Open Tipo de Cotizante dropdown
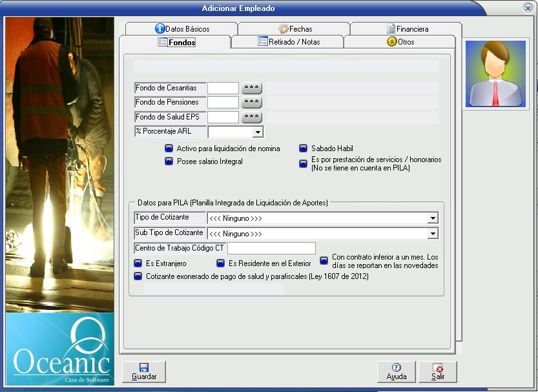This screenshot has height=392, width=538. click(x=433, y=218)
